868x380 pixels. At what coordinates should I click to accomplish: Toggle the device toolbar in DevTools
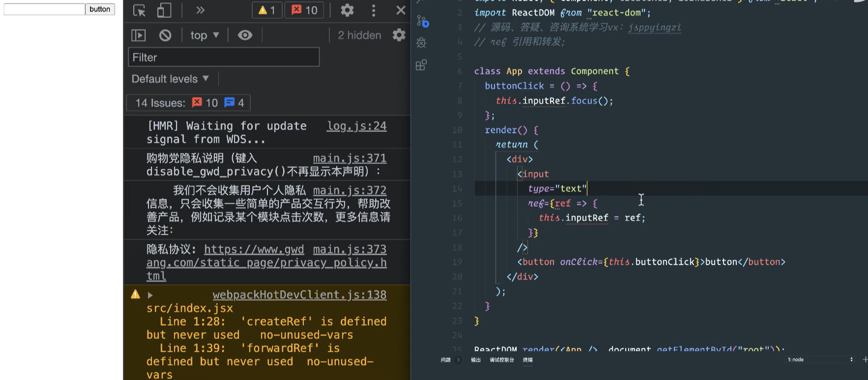pyautogui.click(x=164, y=10)
